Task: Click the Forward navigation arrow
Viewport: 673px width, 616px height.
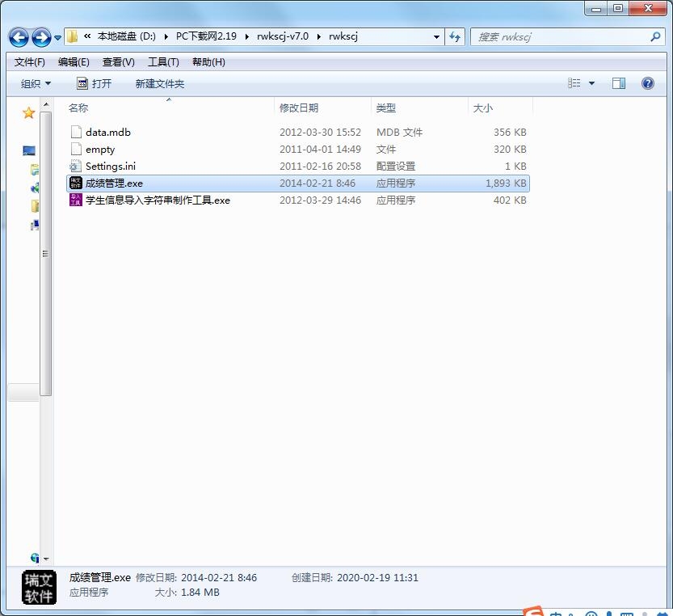Action: pos(40,37)
